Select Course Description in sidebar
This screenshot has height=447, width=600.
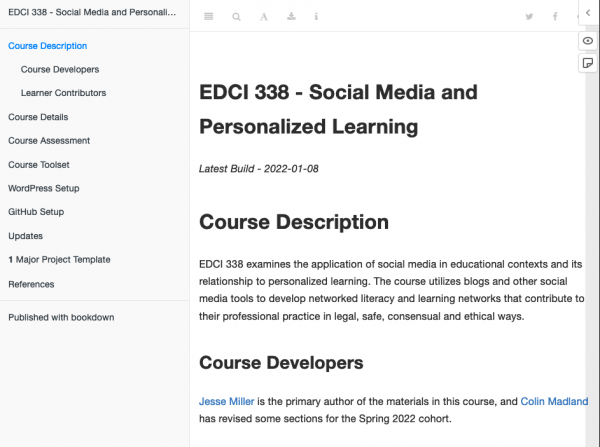47,46
